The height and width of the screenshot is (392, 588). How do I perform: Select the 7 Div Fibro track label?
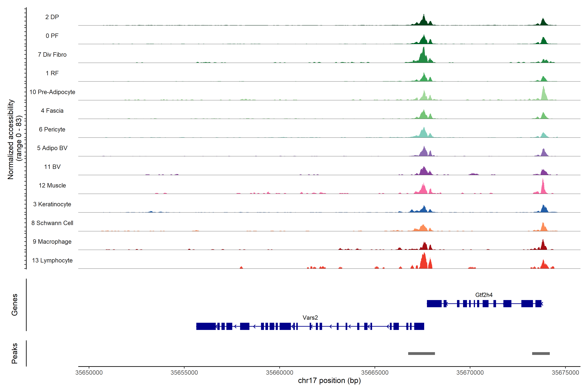(x=52, y=55)
